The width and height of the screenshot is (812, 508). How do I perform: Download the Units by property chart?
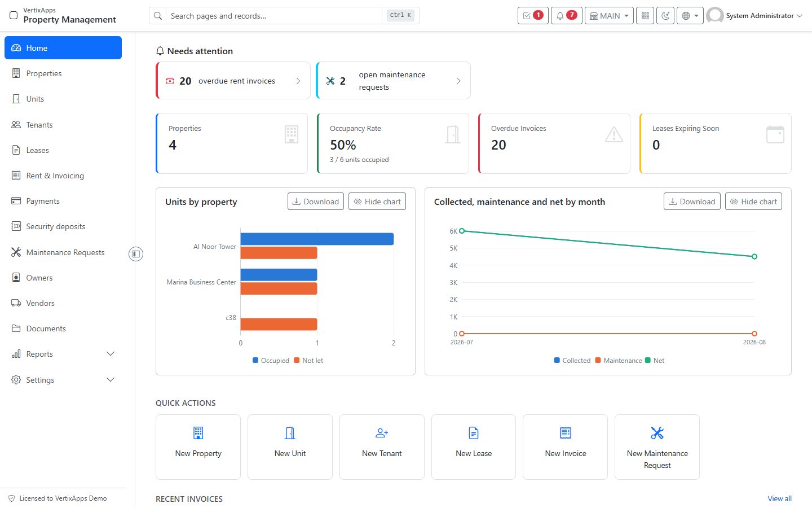[x=316, y=202]
